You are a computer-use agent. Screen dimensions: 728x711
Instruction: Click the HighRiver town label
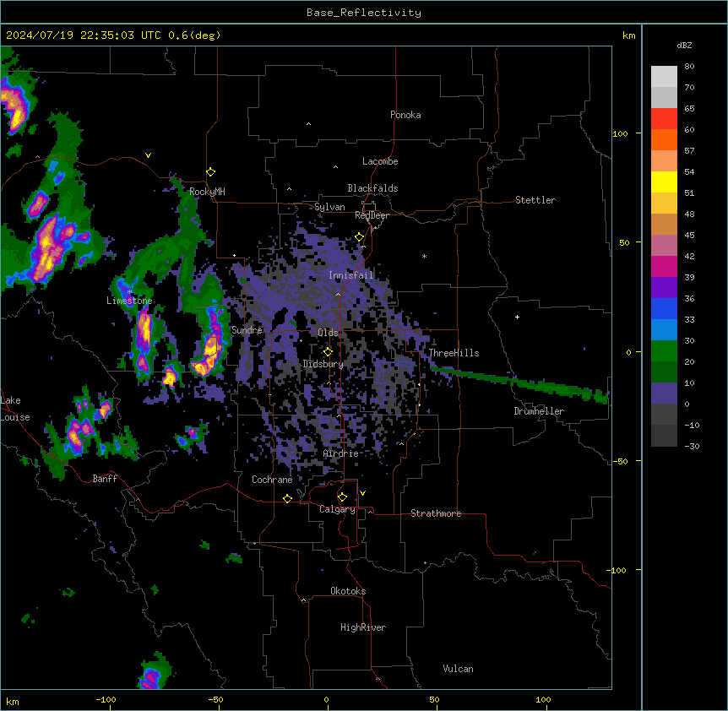click(362, 627)
